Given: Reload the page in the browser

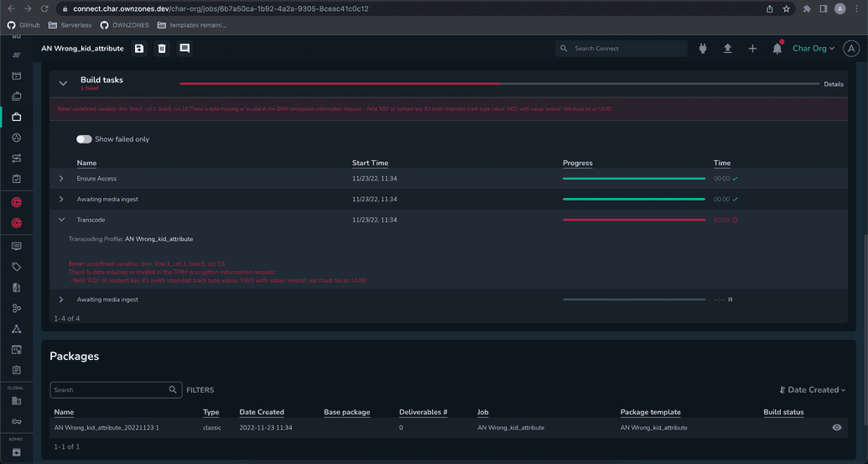Looking at the screenshot, I should coord(44,9).
